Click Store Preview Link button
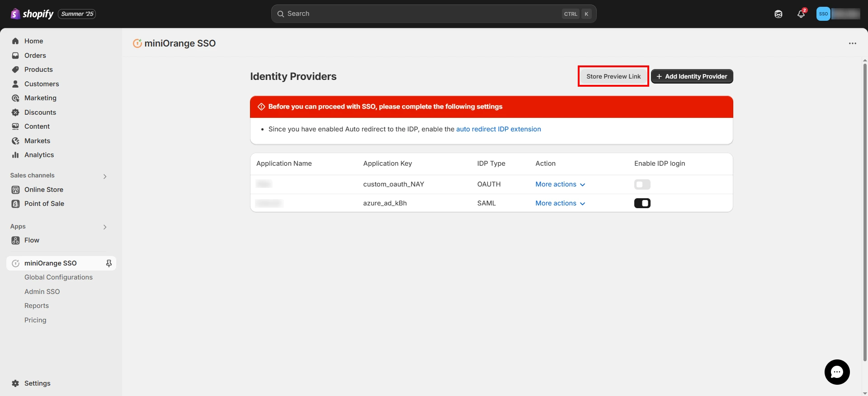This screenshot has width=868, height=396. pyautogui.click(x=613, y=76)
